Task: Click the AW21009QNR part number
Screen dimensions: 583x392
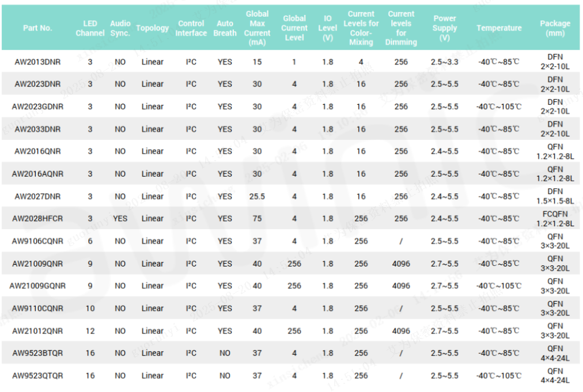Action: [x=37, y=264]
